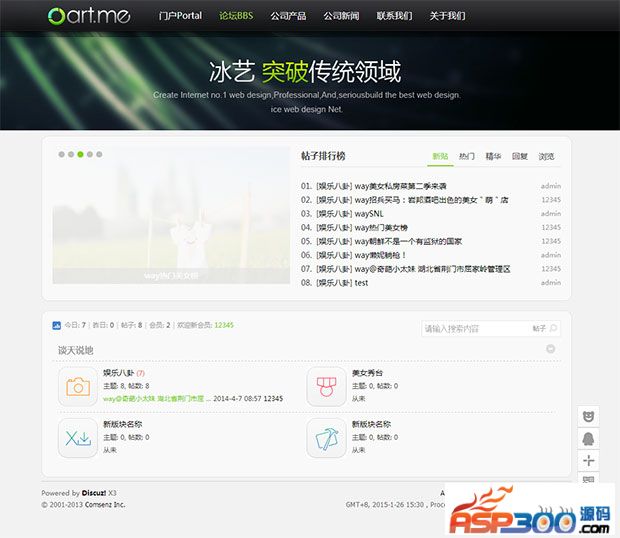Screen dimensions: 620x538
Task: Open the 娱乐八卦 forum link
Action: (119, 373)
